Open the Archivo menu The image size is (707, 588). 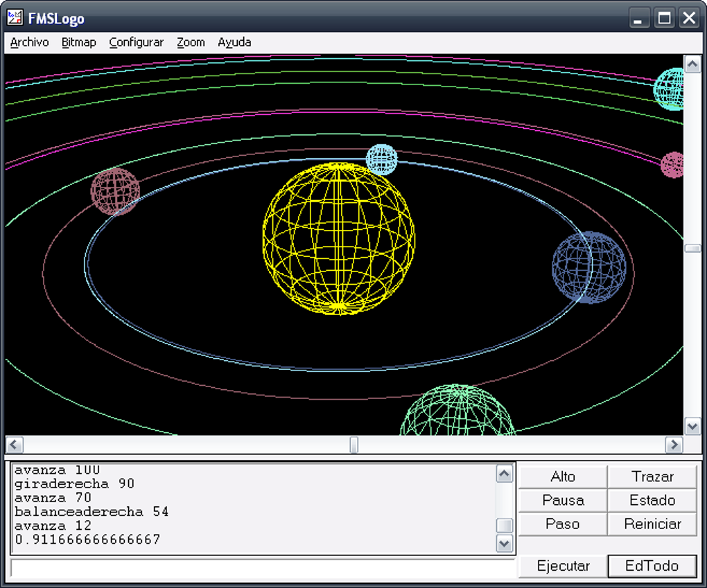[30, 42]
